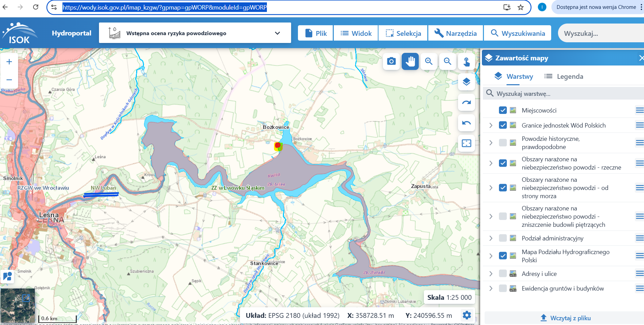Click the map zoom plus control
This screenshot has height=325, width=644.
(9, 61)
